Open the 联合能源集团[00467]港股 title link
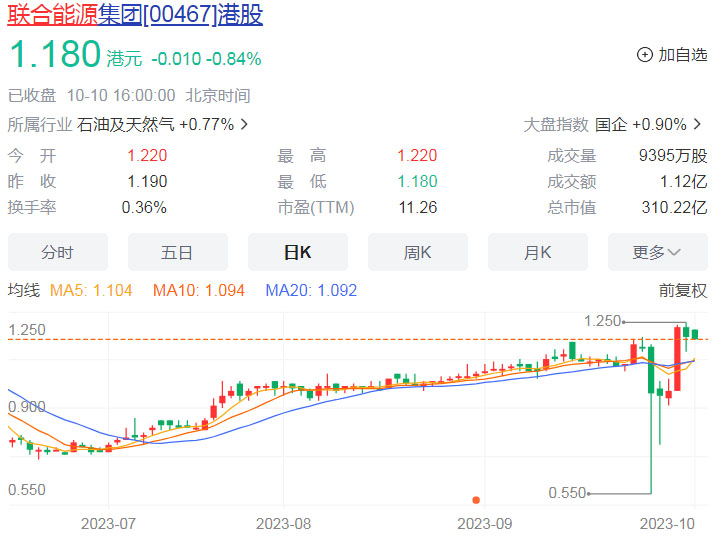The height and width of the screenshot is (536, 713). 135,15
